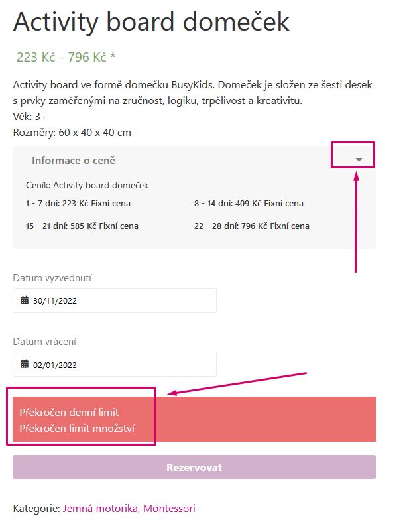The height and width of the screenshot is (532, 407).
Task: Click the "Překročen denní limit" error message
Action: 69,412
